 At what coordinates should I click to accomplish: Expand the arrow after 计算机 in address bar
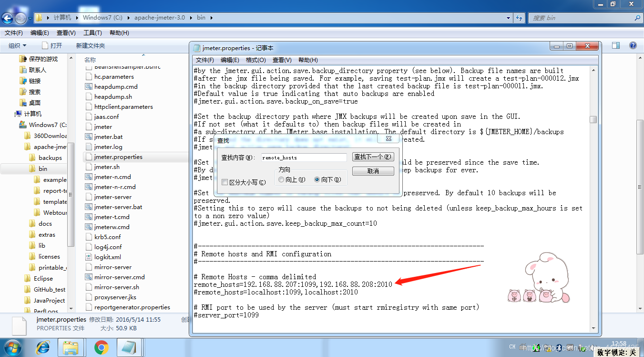tap(76, 18)
